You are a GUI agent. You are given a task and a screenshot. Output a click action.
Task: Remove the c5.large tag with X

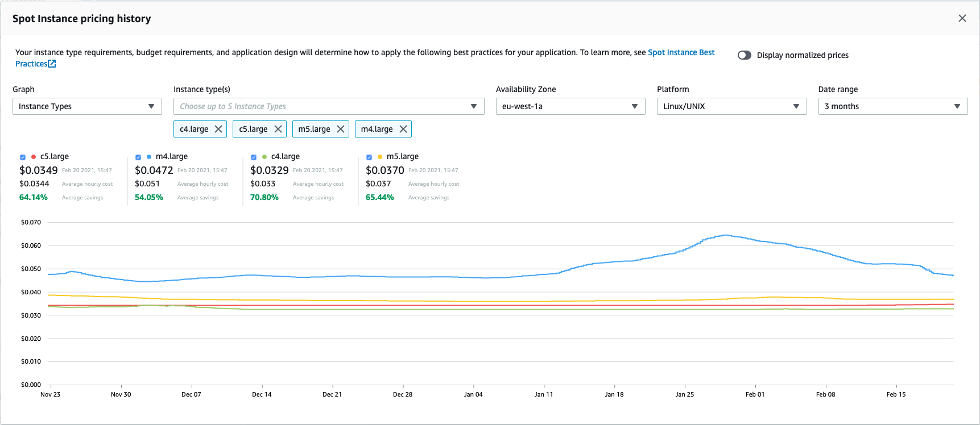click(278, 129)
